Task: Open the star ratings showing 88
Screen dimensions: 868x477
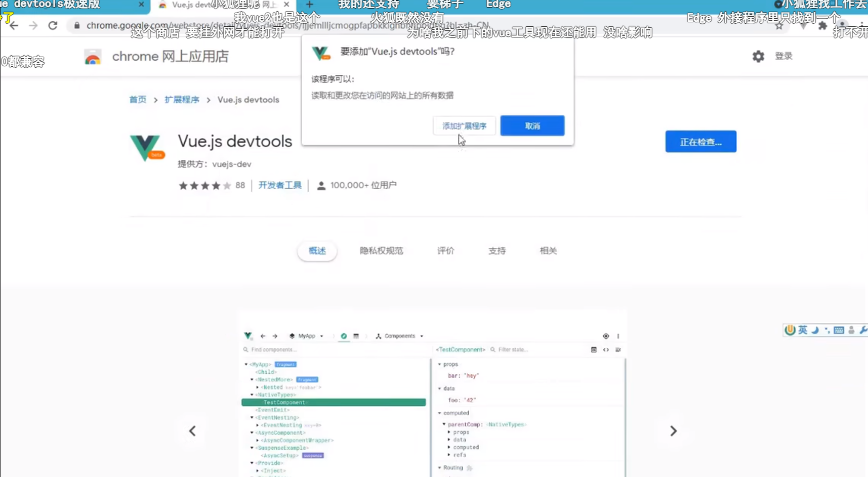Action: (x=212, y=186)
